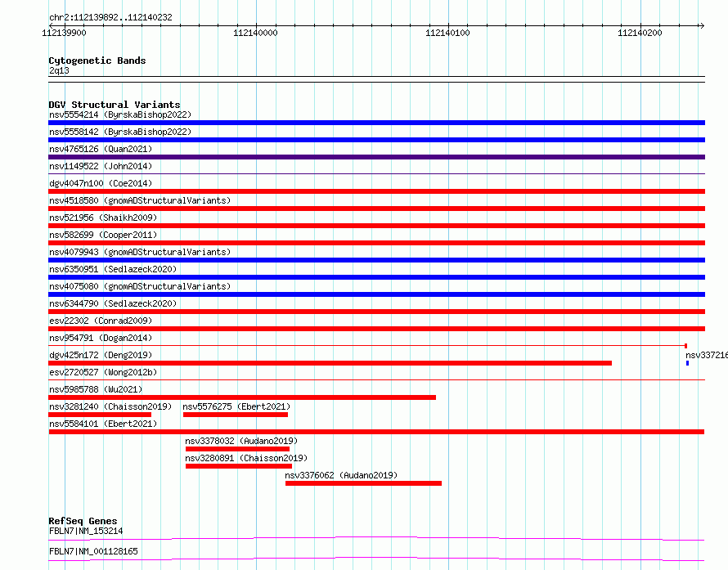Select the dgv425n172 (Deng2019) label
The image size is (728, 570).
101,355
